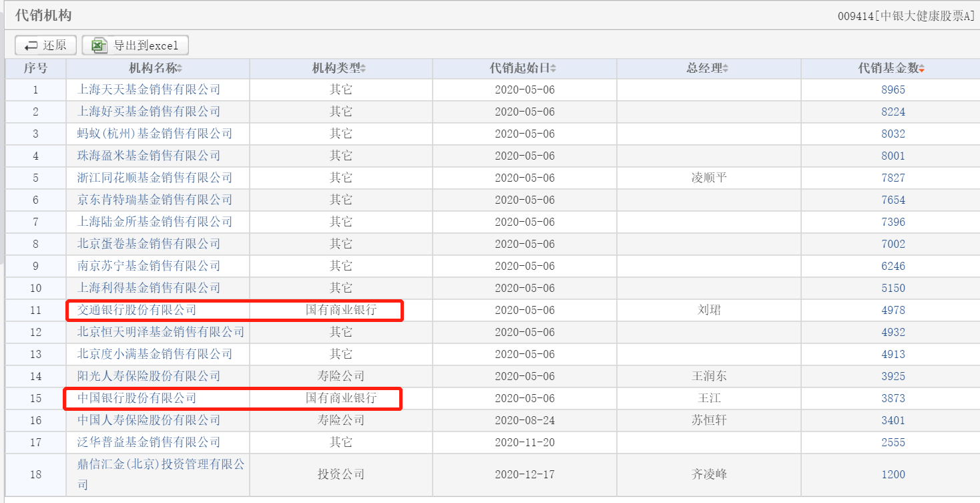
Task: Open 南京苏宁基金销售有限公司 link
Action: 149,266
